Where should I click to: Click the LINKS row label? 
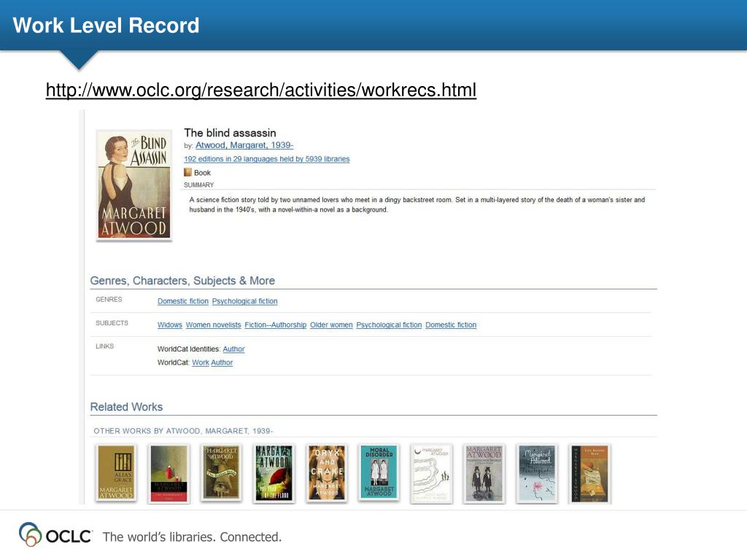(105, 346)
